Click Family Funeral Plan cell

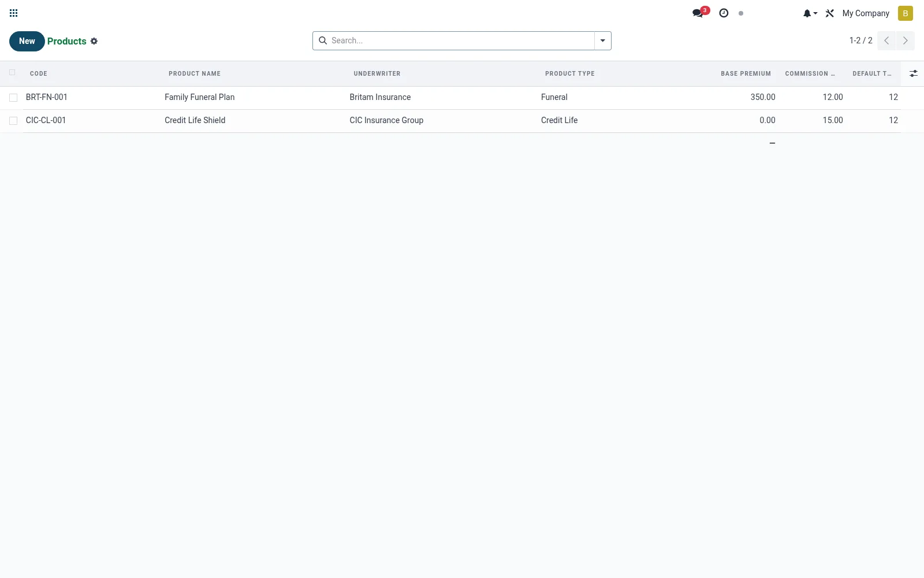200,97
